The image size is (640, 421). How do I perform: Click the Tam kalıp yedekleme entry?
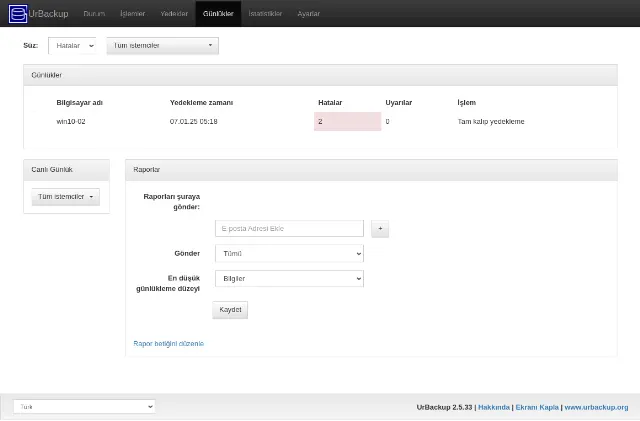tap(491, 122)
